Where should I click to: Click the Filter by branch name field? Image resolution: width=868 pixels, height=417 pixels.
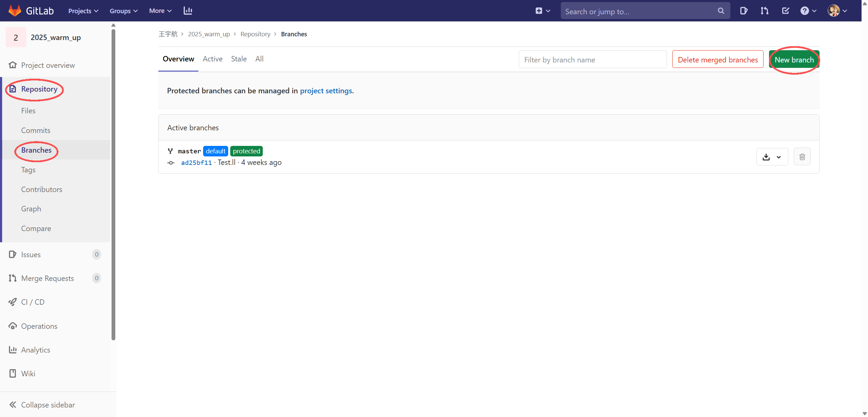(x=592, y=60)
